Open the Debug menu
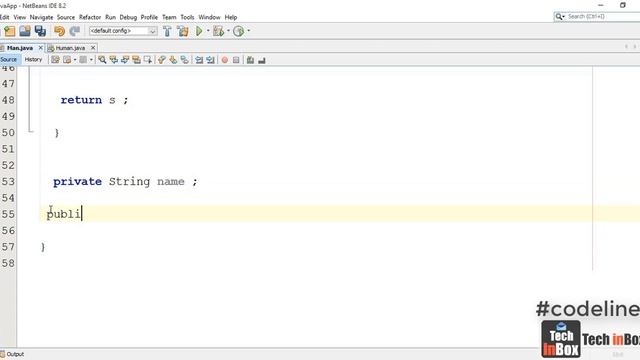 [128, 17]
